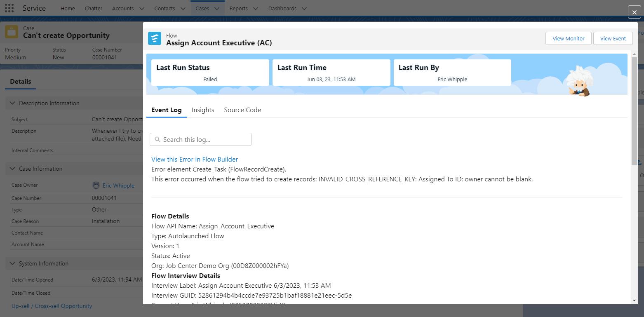Click the Case briefcase icon
The height and width of the screenshot is (317, 644).
(x=12, y=32)
